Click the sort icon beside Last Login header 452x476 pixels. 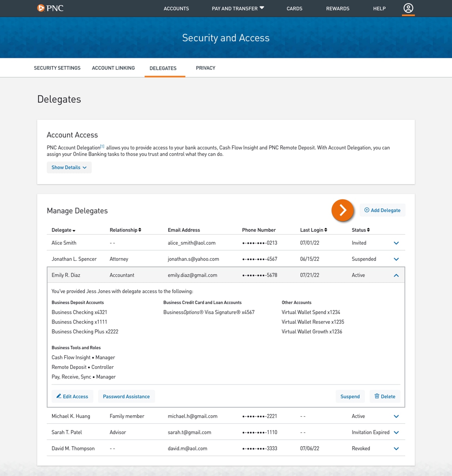326,230
